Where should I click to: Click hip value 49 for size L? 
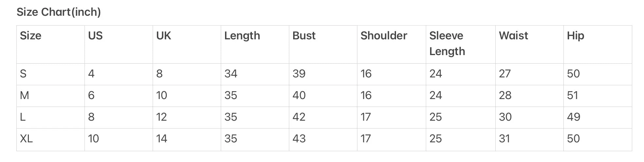point(574,117)
